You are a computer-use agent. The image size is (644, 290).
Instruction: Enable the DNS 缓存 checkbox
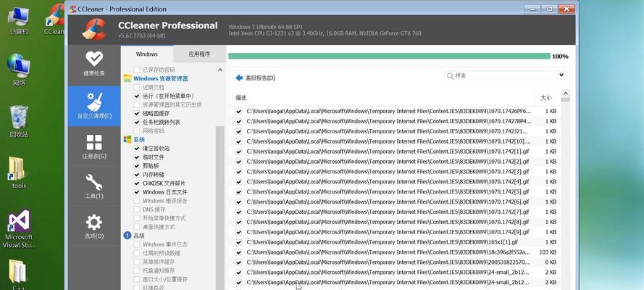click(137, 210)
